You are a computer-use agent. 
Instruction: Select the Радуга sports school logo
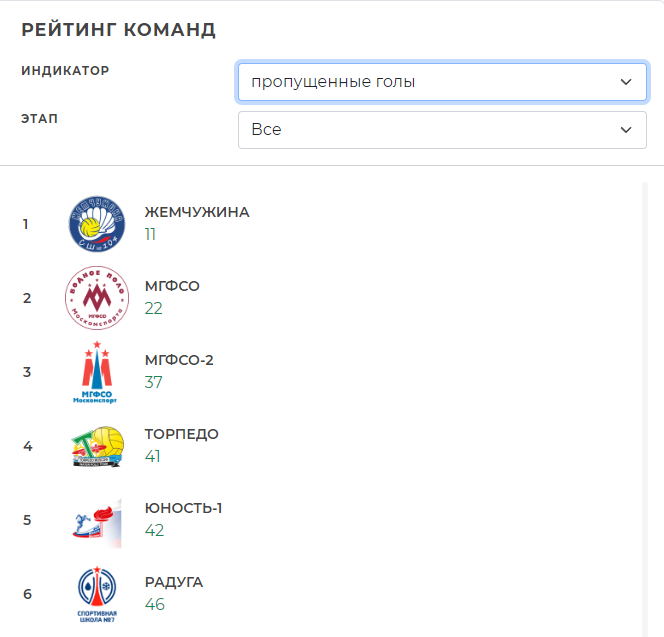pos(97,594)
